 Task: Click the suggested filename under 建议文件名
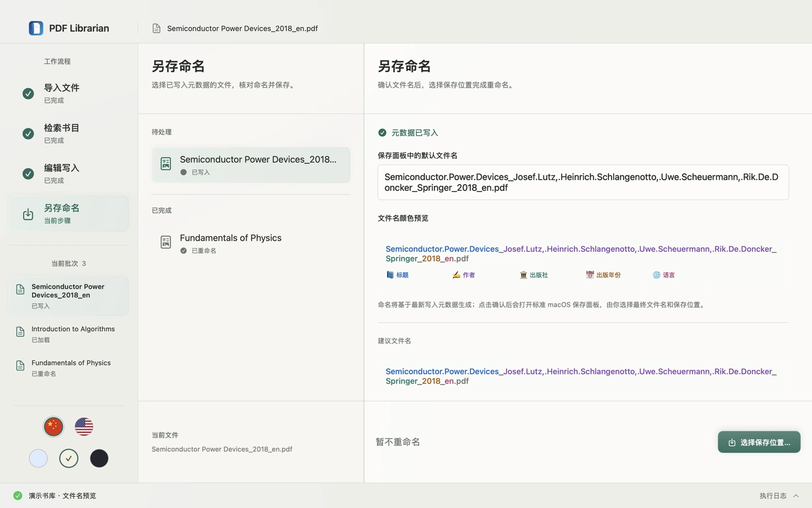pos(581,376)
